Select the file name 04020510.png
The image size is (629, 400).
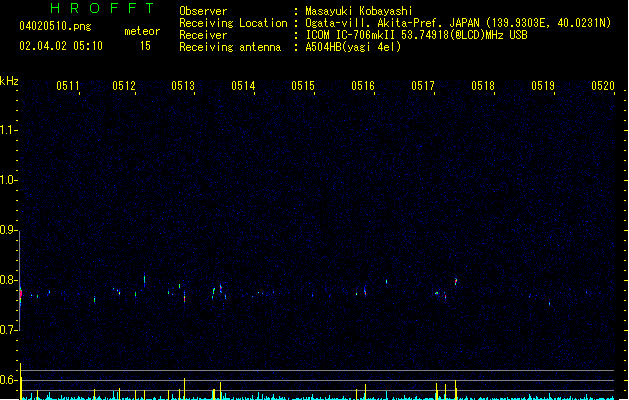tap(55, 26)
